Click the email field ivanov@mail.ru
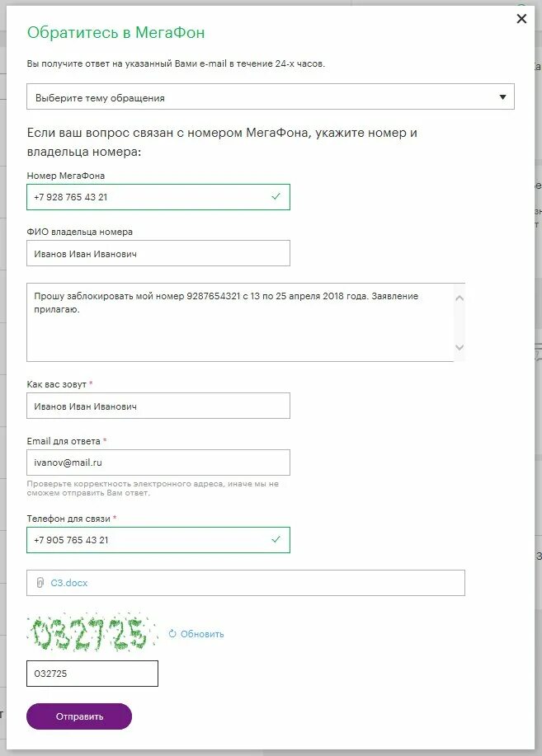 point(158,463)
